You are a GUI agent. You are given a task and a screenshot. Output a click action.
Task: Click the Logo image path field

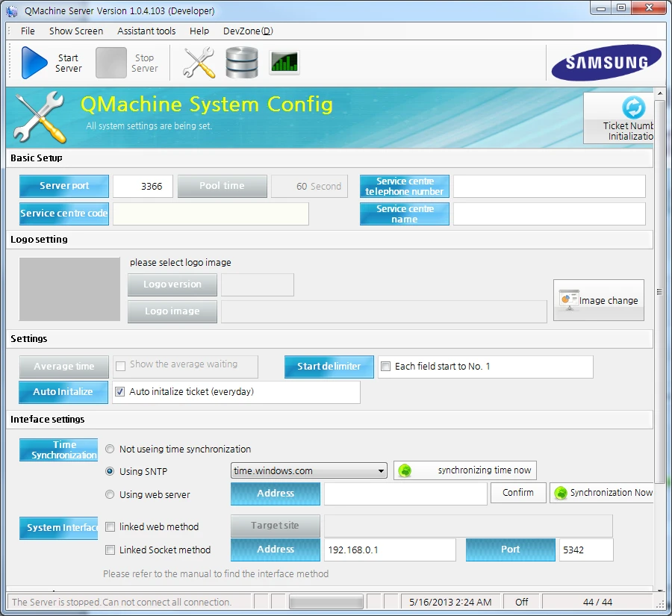pyautogui.click(x=384, y=311)
